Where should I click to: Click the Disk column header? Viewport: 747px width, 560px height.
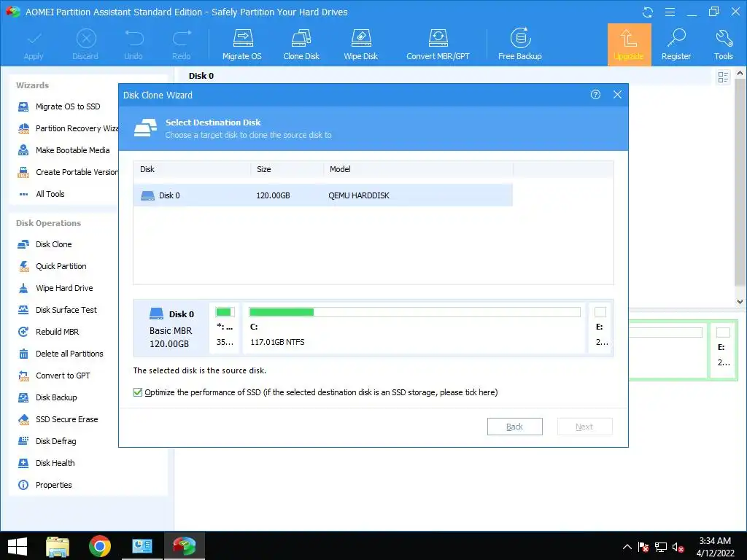click(x=192, y=169)
